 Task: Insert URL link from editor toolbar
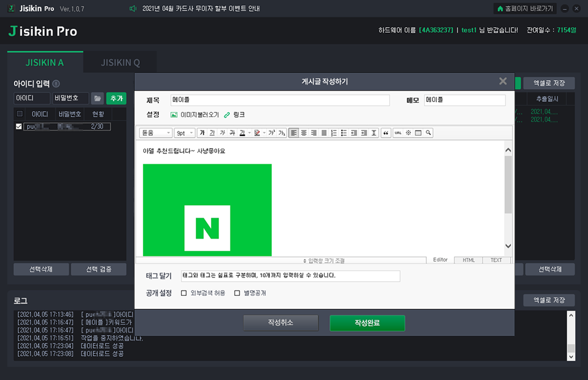(x=398, y=133)
